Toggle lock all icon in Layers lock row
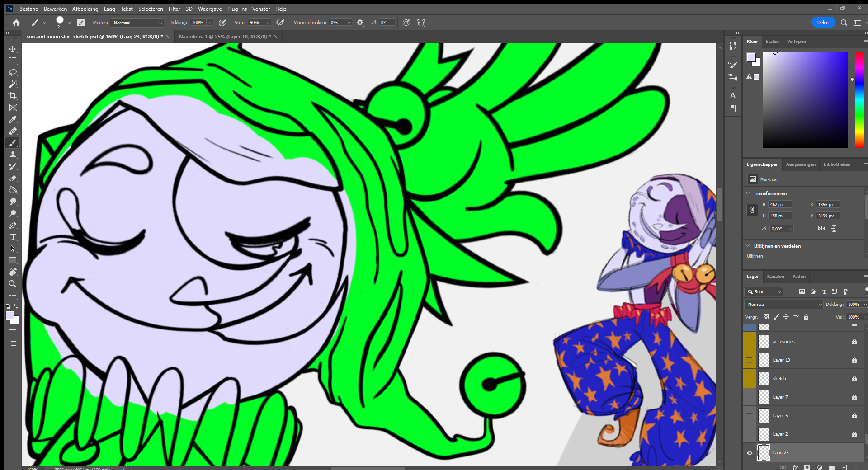This screenshot has height=470, width=868. (x=806, y=317)
